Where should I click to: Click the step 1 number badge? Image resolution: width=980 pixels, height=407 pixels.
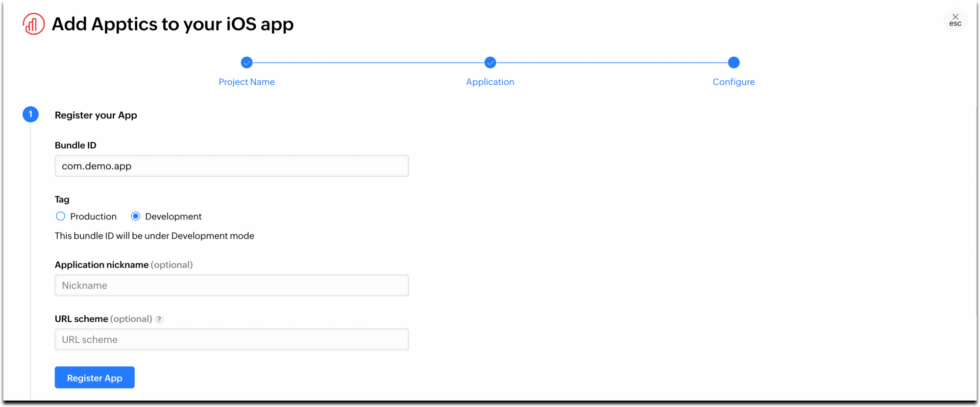[x=30, y=115]
